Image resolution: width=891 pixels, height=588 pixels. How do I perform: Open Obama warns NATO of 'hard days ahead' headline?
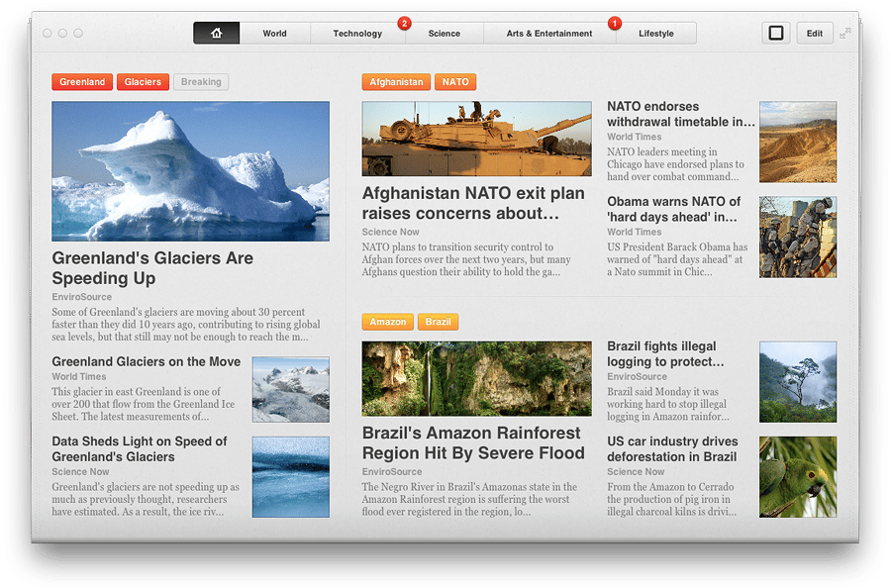673,209
